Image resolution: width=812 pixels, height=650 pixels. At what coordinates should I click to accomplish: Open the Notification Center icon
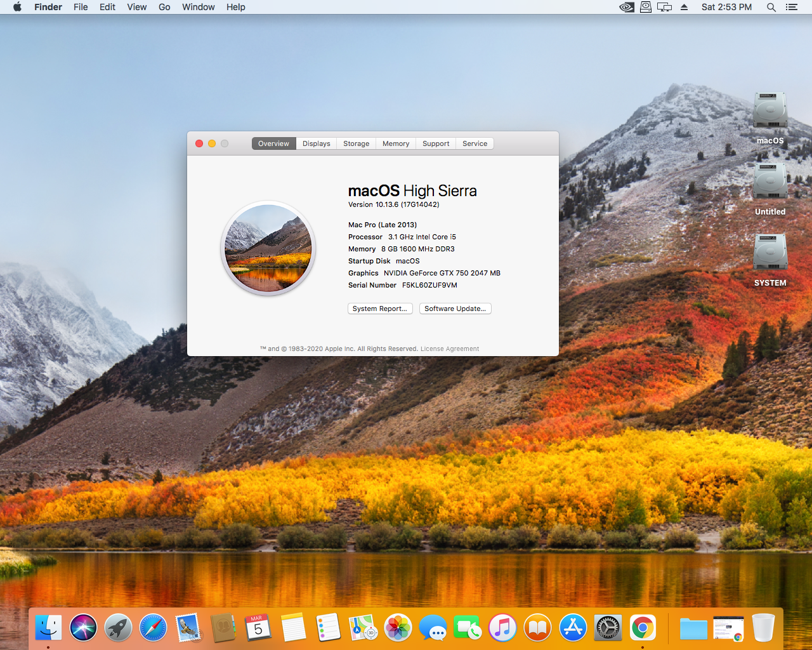(x=792, y=7)
